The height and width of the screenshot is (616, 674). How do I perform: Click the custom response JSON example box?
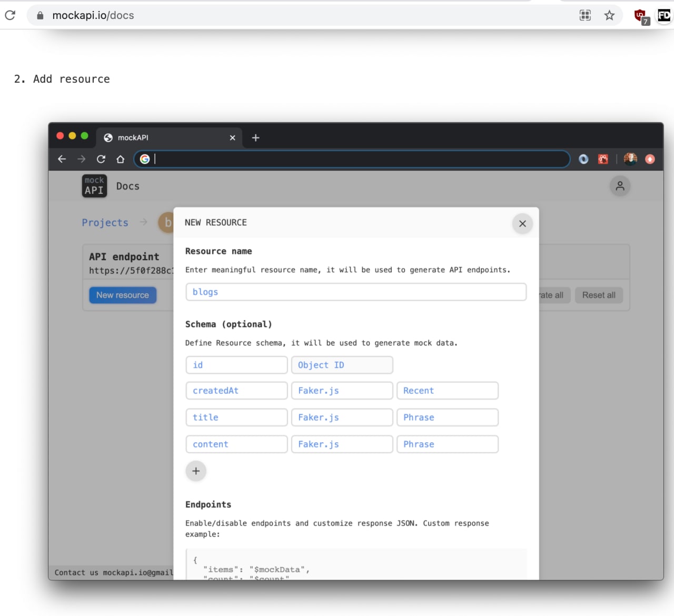coord(356,564)
